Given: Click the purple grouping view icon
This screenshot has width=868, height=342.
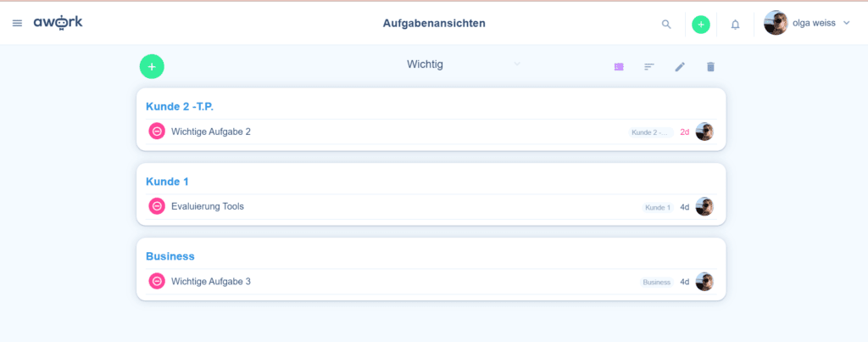Looking at the screenshot, I should tap(619, 66).
